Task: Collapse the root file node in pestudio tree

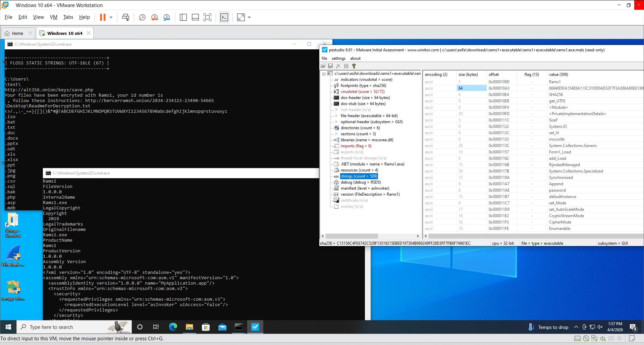Action: point(324,74)
